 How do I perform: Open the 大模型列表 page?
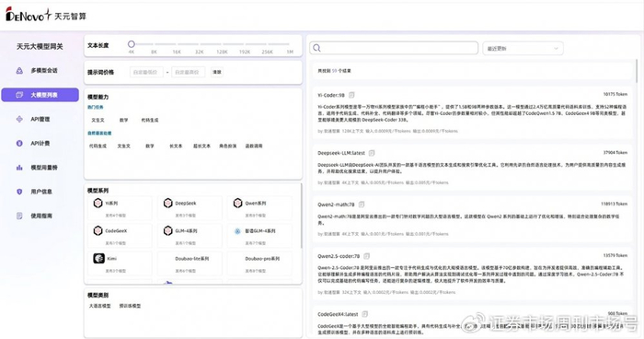click(x=40, y=95)
